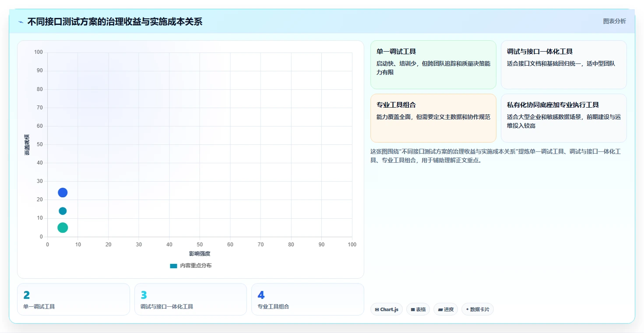The image size is (644, 333).
Task: Click the text 能力覆盖全面
Action: pos(394,117)
